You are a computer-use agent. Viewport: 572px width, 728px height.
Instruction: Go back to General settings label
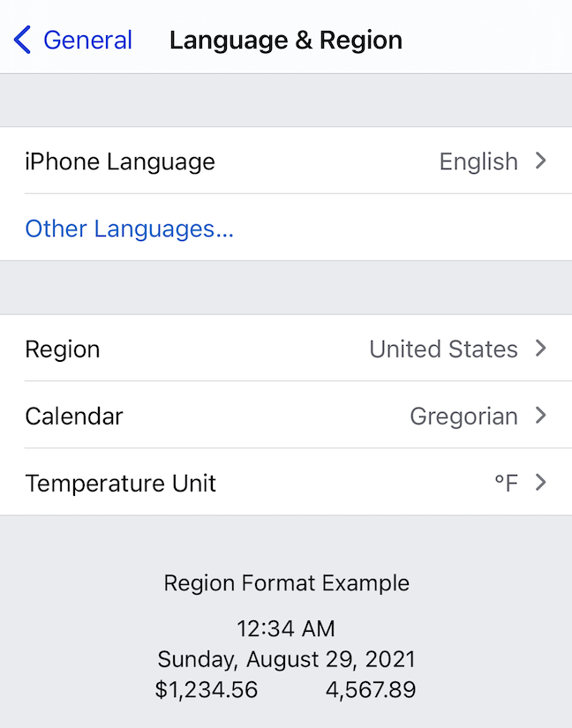tap(87, 40)
